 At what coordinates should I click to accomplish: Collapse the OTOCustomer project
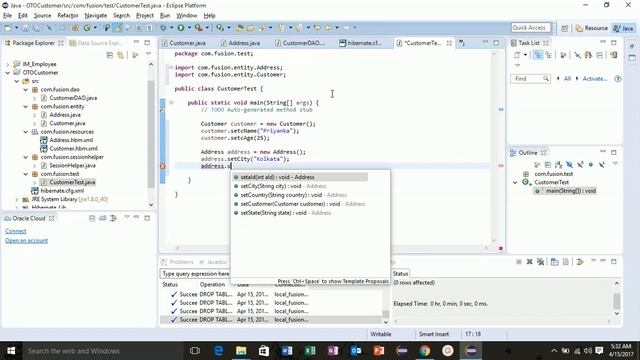tap(8, 73)
